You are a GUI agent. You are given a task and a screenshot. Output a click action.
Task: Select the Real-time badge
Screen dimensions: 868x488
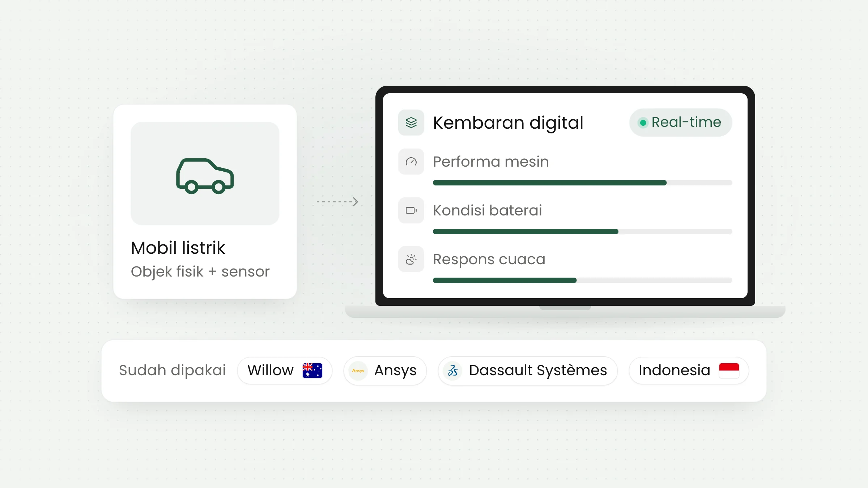pyautogui.click(x=681, y=123)
